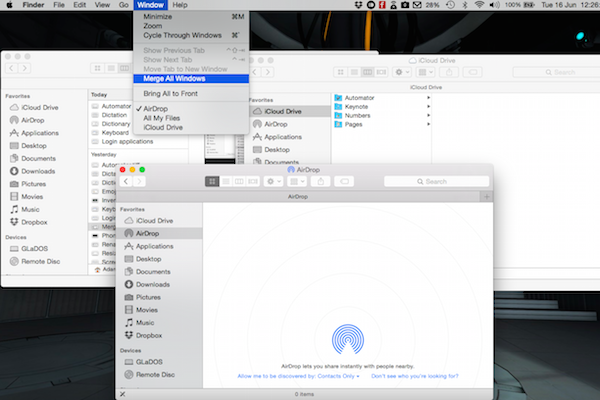Expand Pages folder in iCloud Drive window

click(x=429, y=124)
